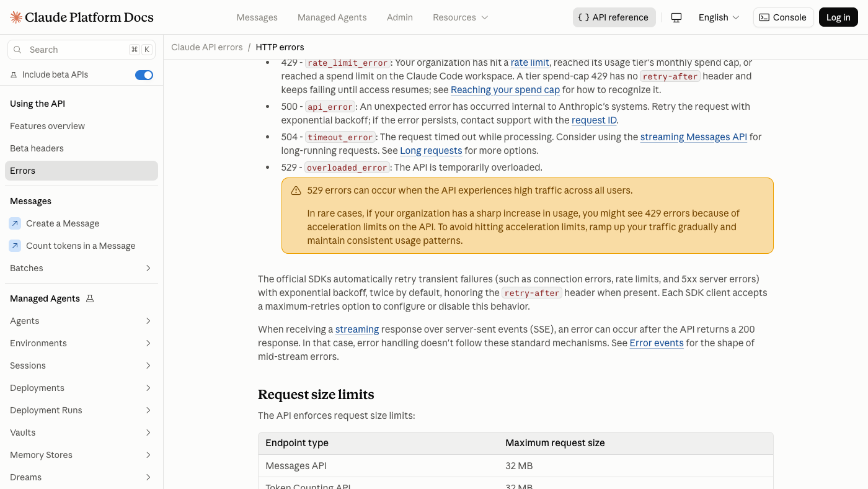The width and height of the screenshot is (868, 489).
Task: Toggle off Include beta APIs switch
Action: coord(144,75)
